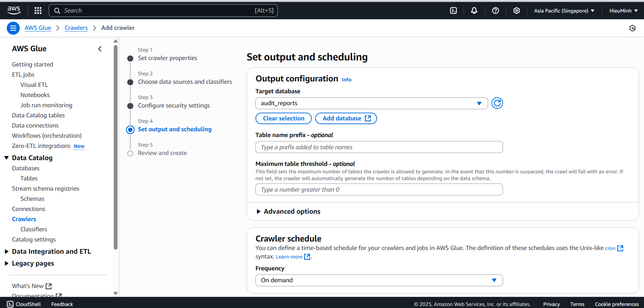Screen dimensions: 644x308
Task: Go to Step 2 Choose data sources
Action: [185, 82]
